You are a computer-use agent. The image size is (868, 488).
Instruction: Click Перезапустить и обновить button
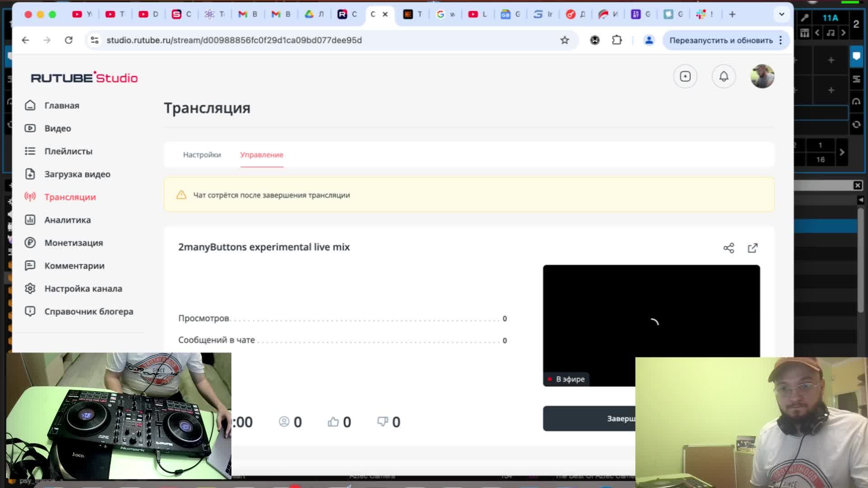(x=721, y=40)
